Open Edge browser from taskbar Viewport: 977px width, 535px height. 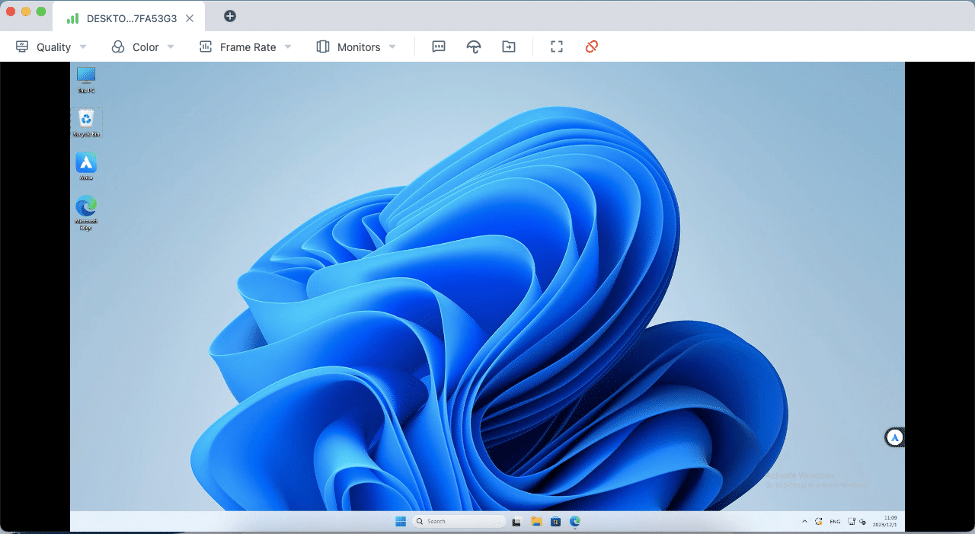(574, 521)
